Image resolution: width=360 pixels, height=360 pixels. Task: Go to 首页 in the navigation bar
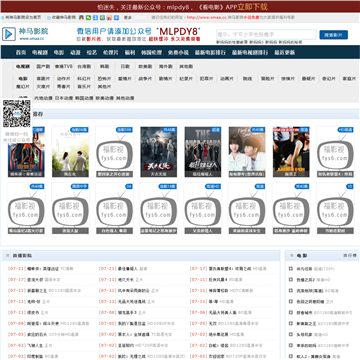tap(21, 52)
